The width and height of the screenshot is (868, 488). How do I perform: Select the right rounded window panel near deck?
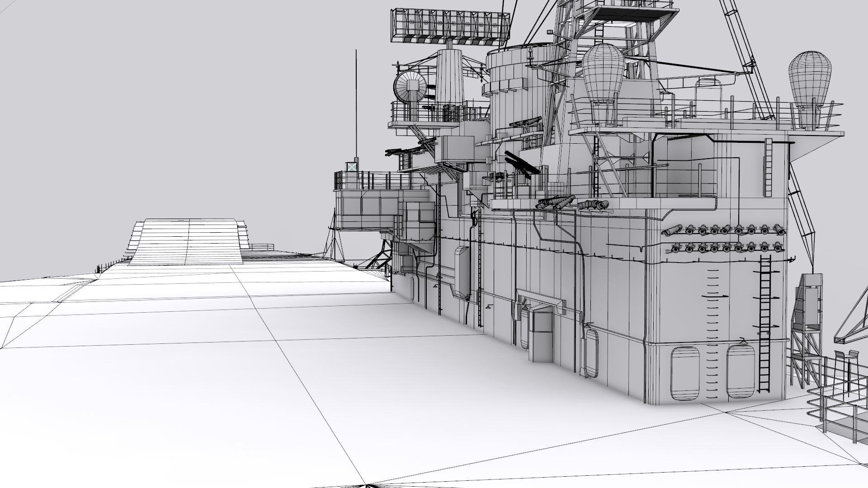pyautogui.click(x=740, y=372)
